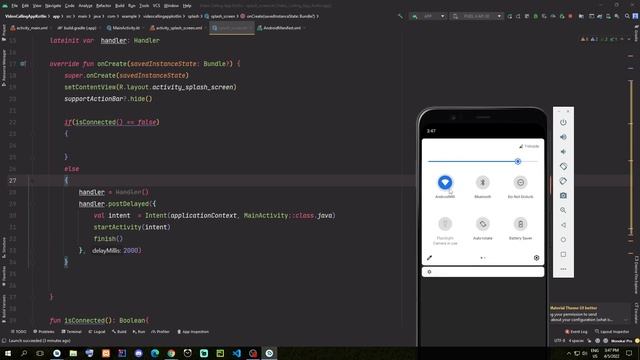Open Microsoft Edge from taskbar
Image resolution: width=640 pixels, height=360 pixels.
pos(155,353)
